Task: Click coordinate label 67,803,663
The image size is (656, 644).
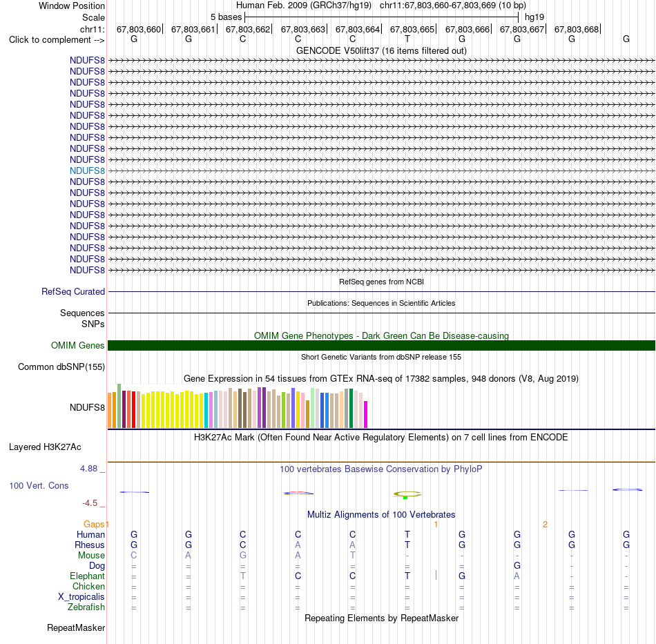Action: coord(303,29)
